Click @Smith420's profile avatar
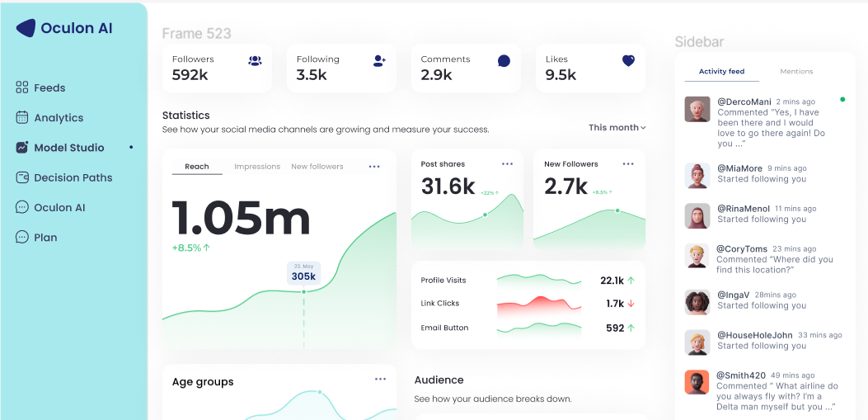The height and width of the screenshot is (420, 868). point(697,382)
